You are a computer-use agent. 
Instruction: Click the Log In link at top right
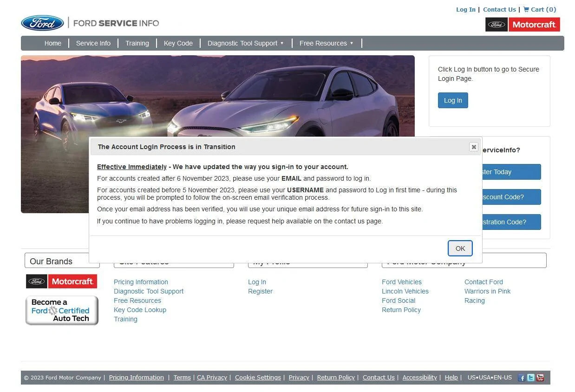(466, 9)
